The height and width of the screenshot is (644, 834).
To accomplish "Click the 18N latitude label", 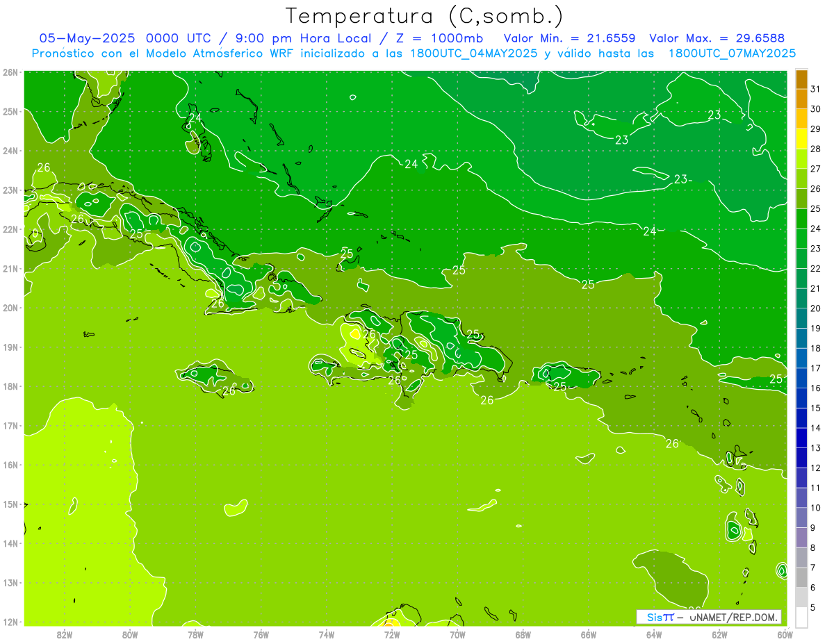I will tap(10, 386).
